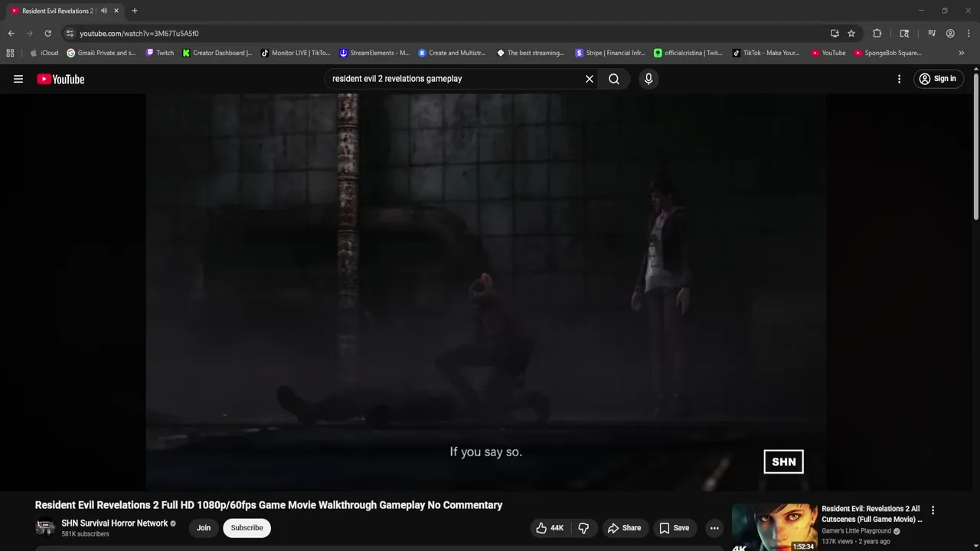The height and width of the screenshot is (551, 980).
Task: Subscribe to SHN Survival Horror Network
Action: pyautogui.click(x=247, y=528)
